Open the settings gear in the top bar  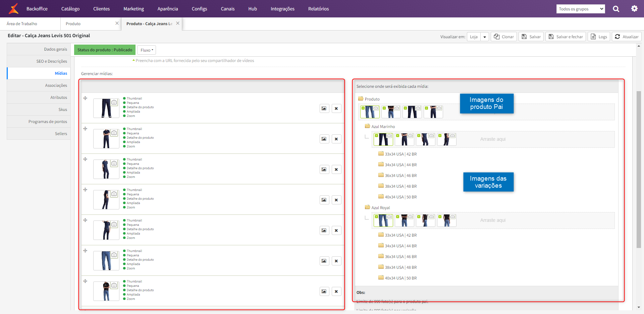tap(634, 9)
